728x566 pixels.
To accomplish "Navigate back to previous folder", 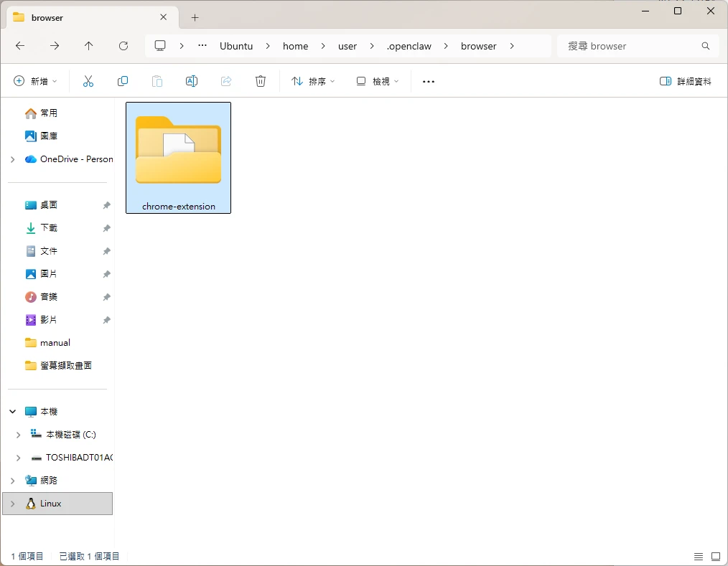I will click(x=20, y=46).
